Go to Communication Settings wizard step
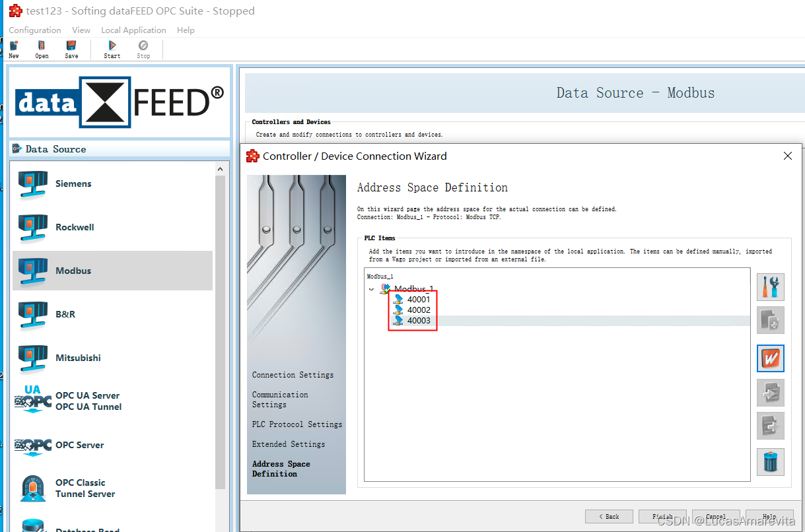This screenshot has width=805, height=532. point(280,399)
